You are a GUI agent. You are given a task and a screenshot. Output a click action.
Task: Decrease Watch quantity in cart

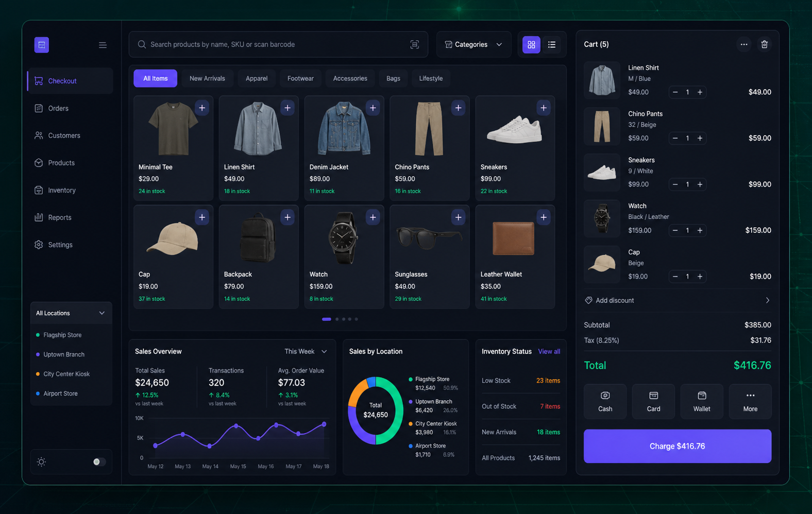click(675, 230)
